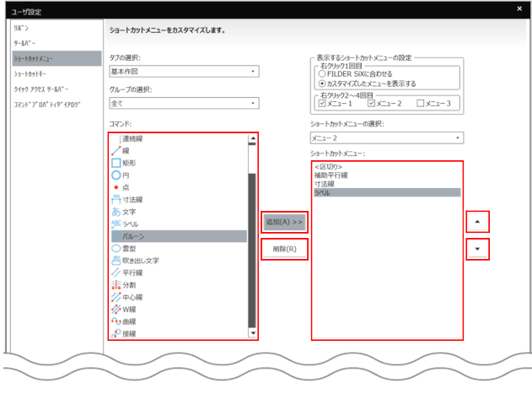Select the 矩形 (rectangle) command icon
532x410 pixels.
[116, 163]
